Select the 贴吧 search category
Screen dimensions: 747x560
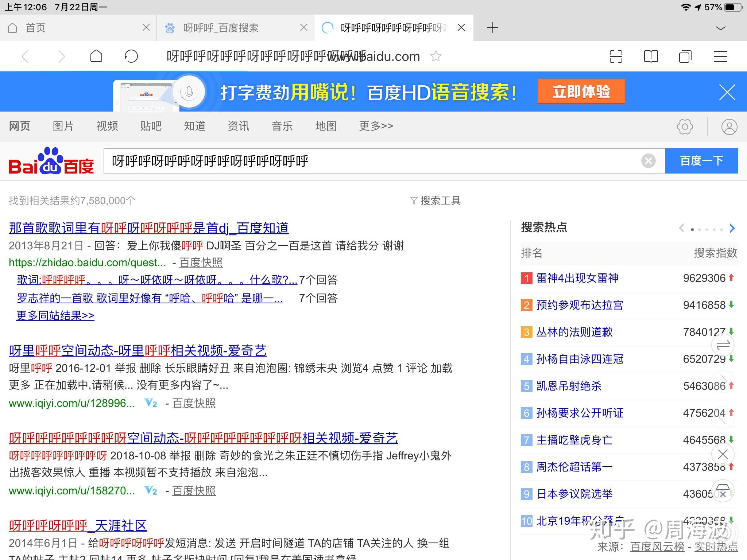coord(151,126)
